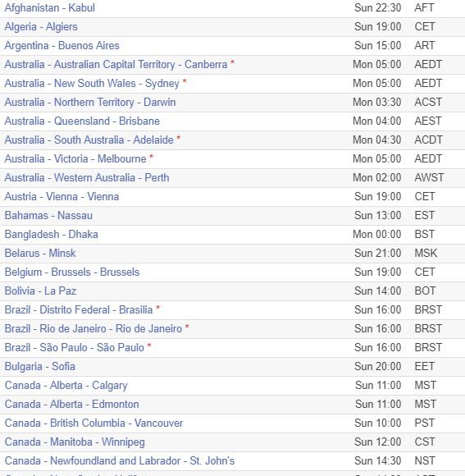465x476 pixels.
Task: Select the Victoria - Melbourne link
Action: coord(75,158)
